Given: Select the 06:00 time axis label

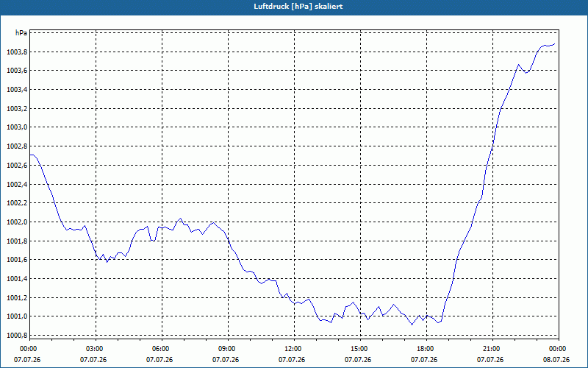Looking at the screenshot, I should (x=162, y=348).
